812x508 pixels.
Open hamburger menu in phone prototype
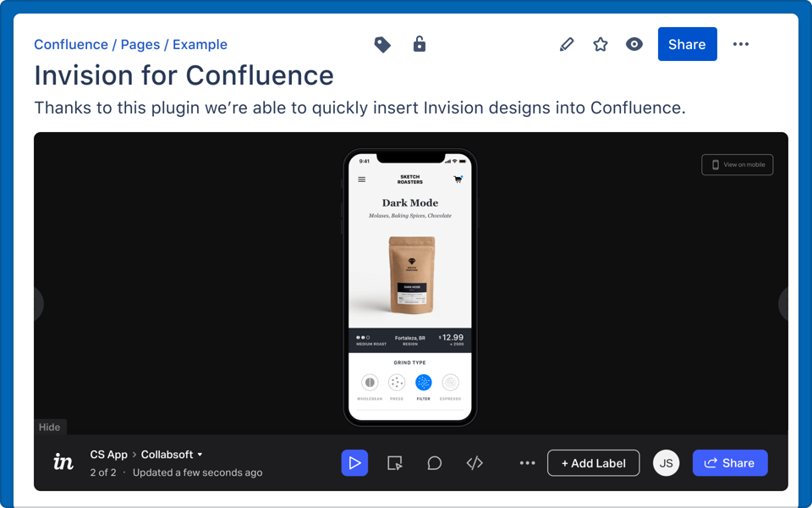click(x=361, y=179)
